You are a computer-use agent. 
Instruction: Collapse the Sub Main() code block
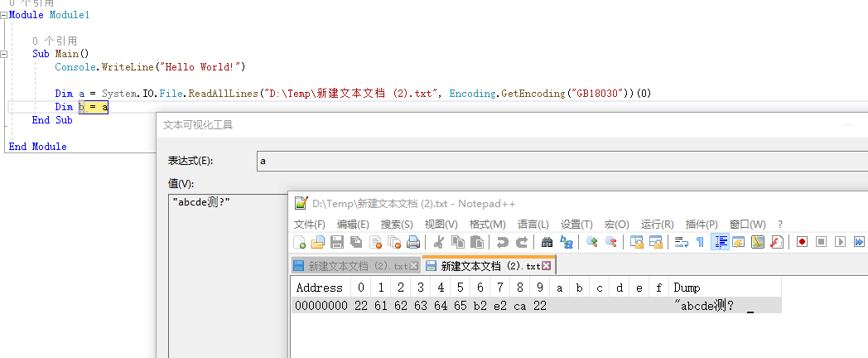coord(4,54)
